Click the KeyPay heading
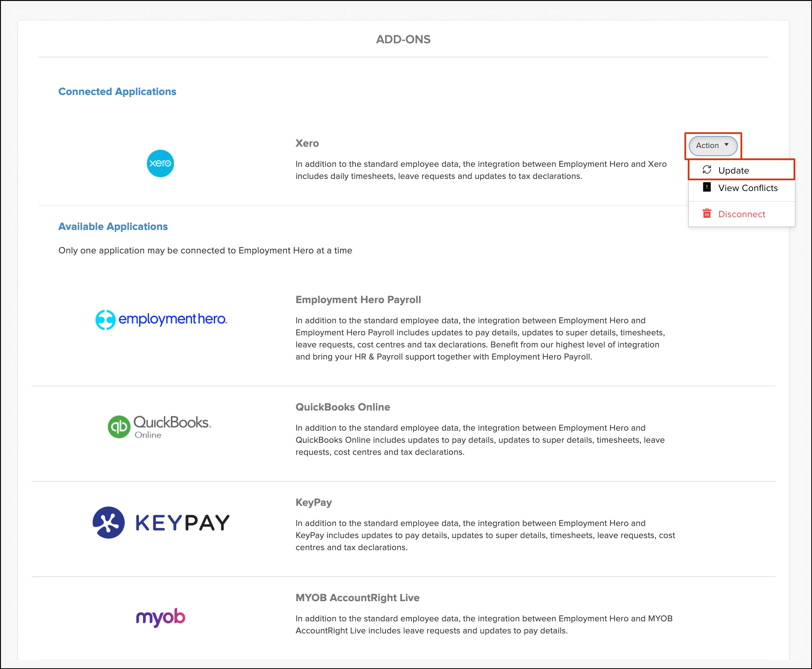812x669 pixels. click(313, 503)
